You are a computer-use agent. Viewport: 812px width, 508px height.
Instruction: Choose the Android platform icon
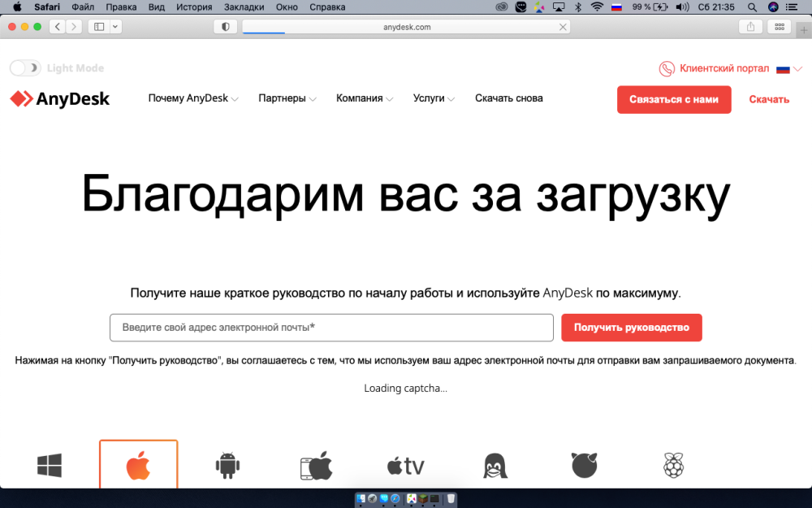[x=227, y=465]
